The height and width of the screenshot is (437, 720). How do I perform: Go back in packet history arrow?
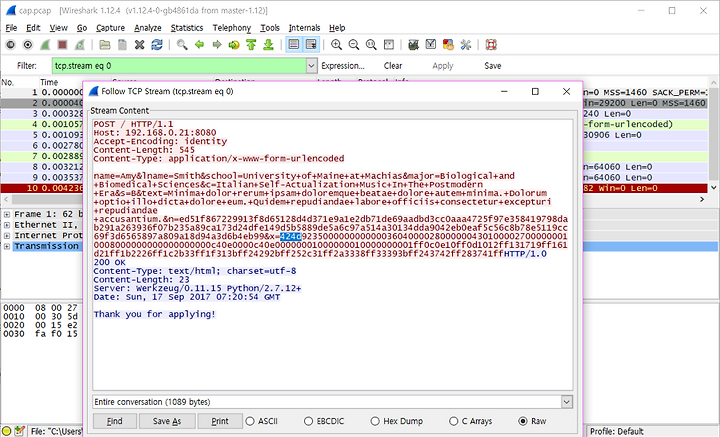coord(199,45)
